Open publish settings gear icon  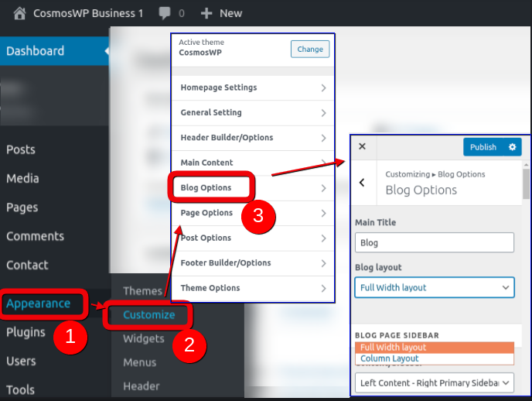513,146
